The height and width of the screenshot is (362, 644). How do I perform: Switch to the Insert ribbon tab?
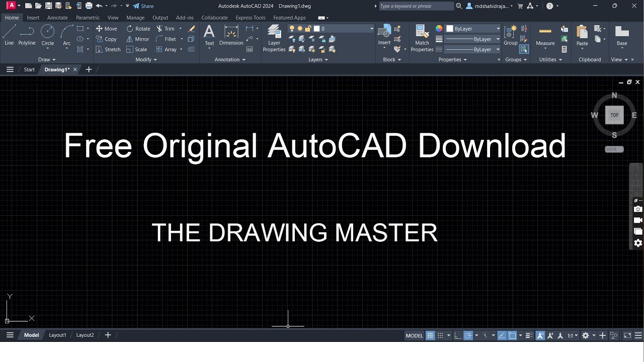coord(33,18)
